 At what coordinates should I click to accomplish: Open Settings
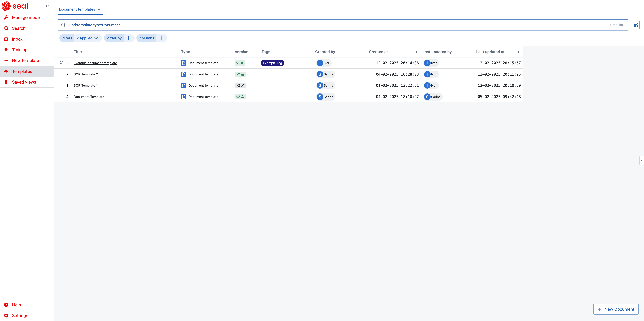pos(27,315)
